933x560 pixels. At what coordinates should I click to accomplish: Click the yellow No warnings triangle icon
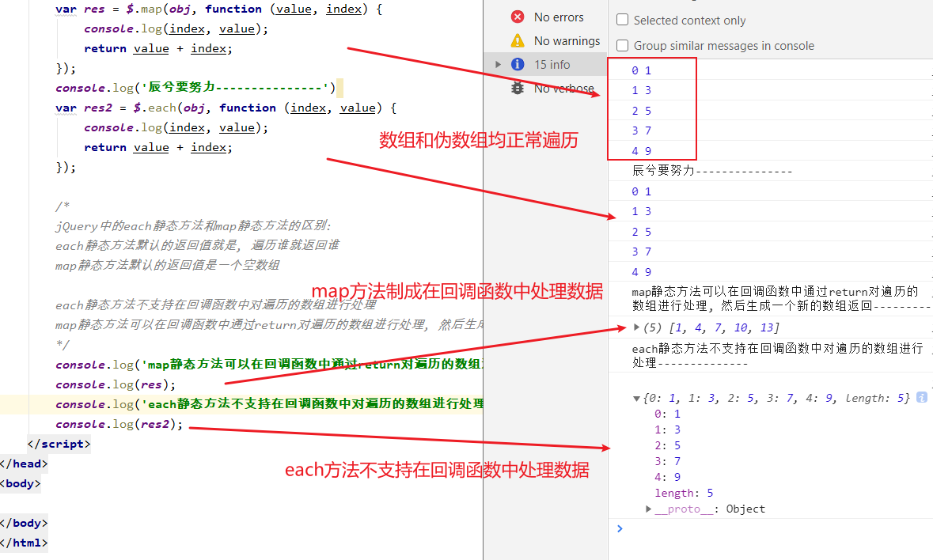click(518, 40)
